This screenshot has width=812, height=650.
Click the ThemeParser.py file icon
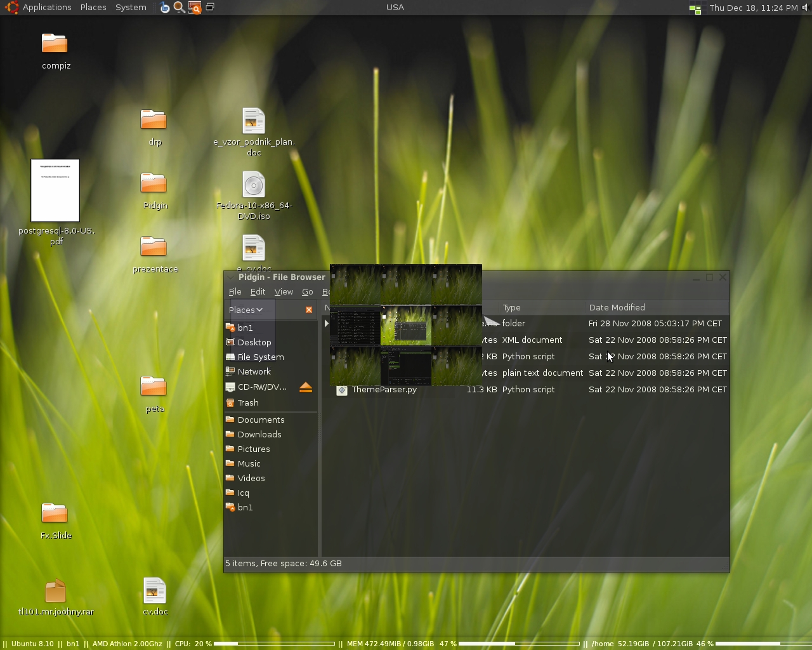click(x=342, y=390)
